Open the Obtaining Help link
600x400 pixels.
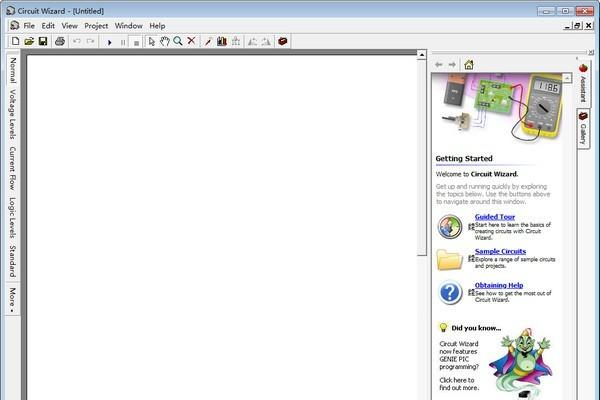[x=499, y=285]
